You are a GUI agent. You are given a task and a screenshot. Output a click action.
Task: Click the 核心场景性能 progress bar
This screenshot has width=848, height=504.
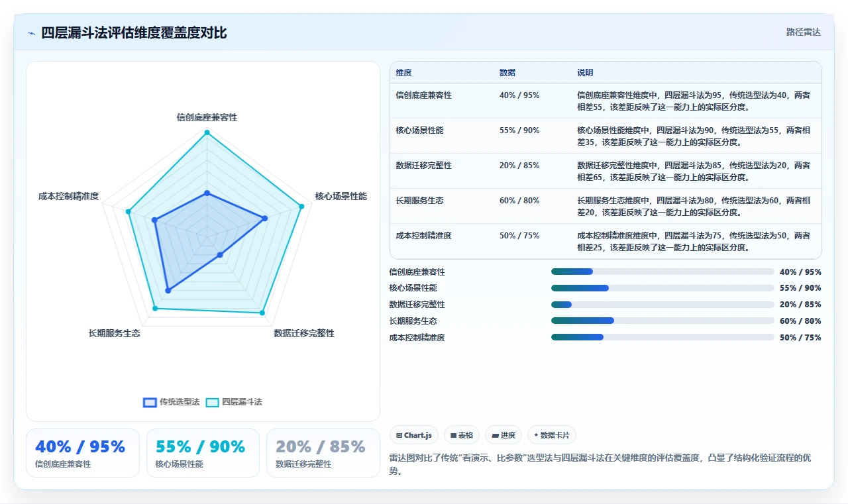click(662, 288)
